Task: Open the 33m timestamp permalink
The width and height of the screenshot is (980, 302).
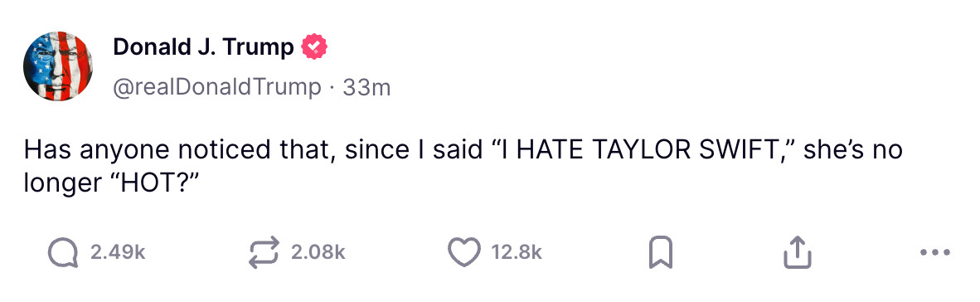Action: tap(366, 88)
